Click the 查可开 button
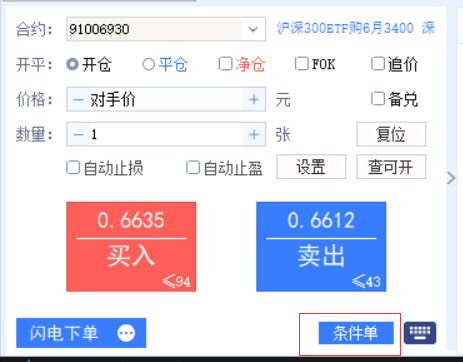Viewport: 463px width, 362px height. pyautogui.click(x=391, y=167)
